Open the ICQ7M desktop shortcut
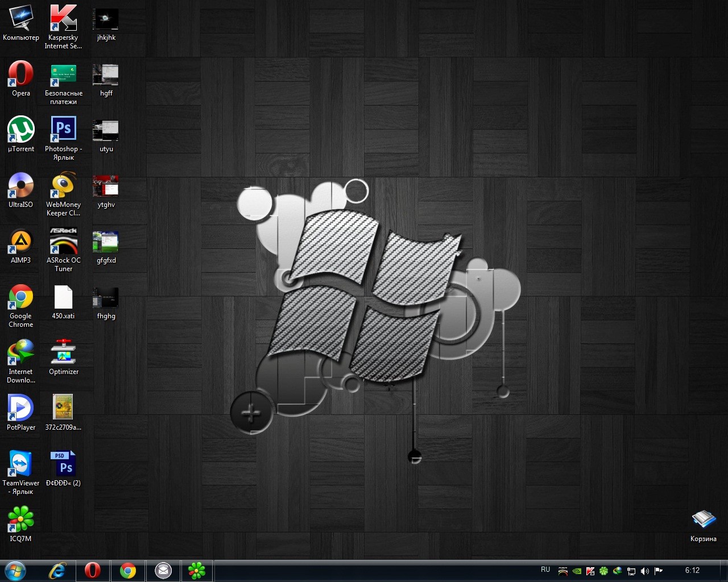This screenshot has width=728, height=582. click(x=21, y=524)
